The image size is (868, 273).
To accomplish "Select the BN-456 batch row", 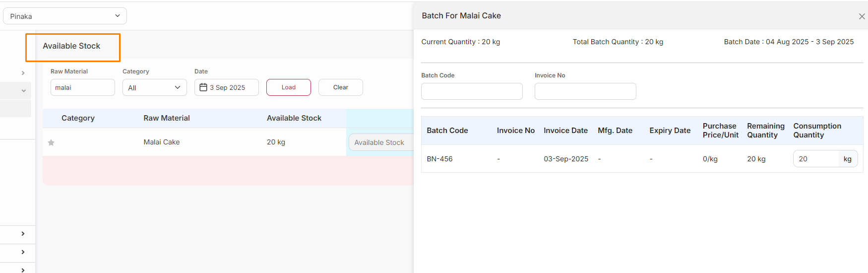I will 440,159.
